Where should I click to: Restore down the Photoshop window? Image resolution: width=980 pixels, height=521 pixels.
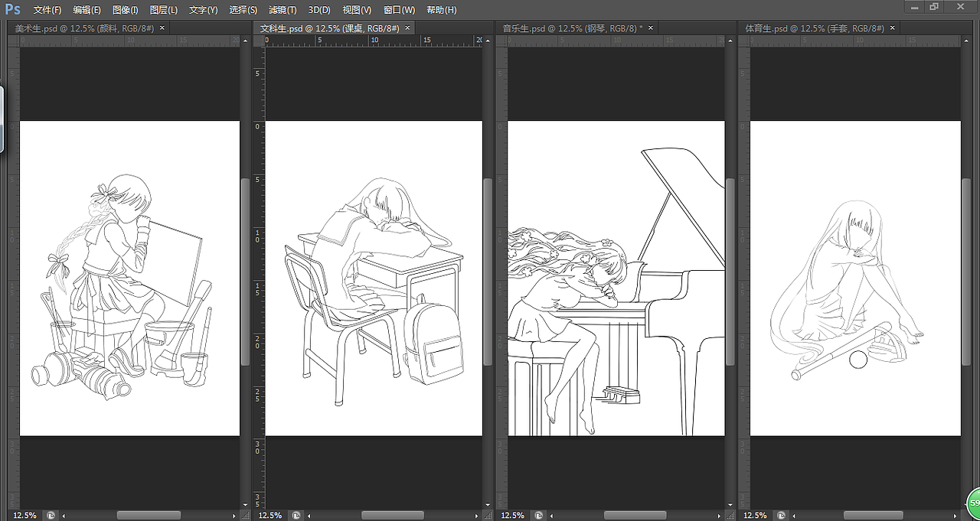point(935,6)
